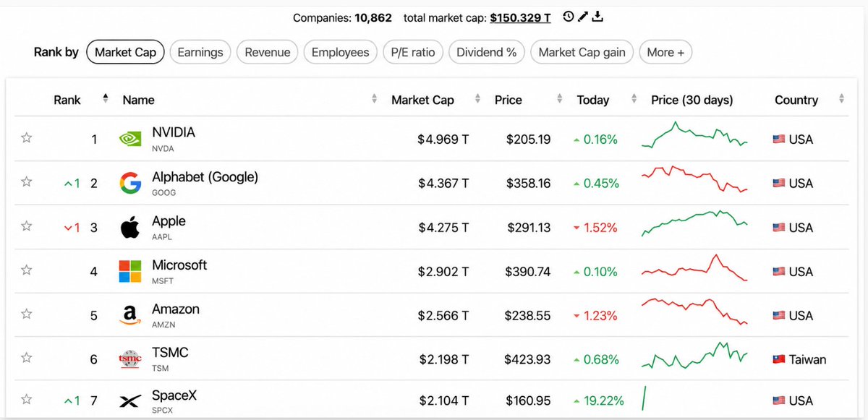
Task: Click the Amazon logo icon
Action: (x=130, y=316)
